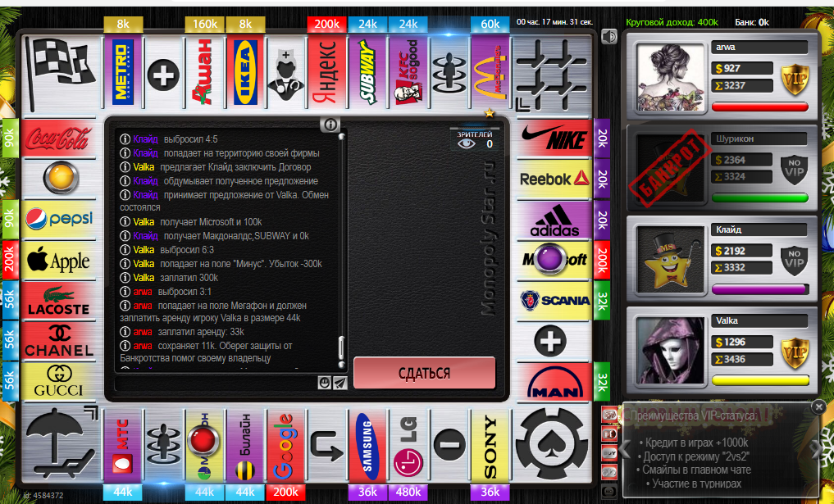834x504 pixels.
Task: Open the smiley emoji picker
Action: [324, 382]
